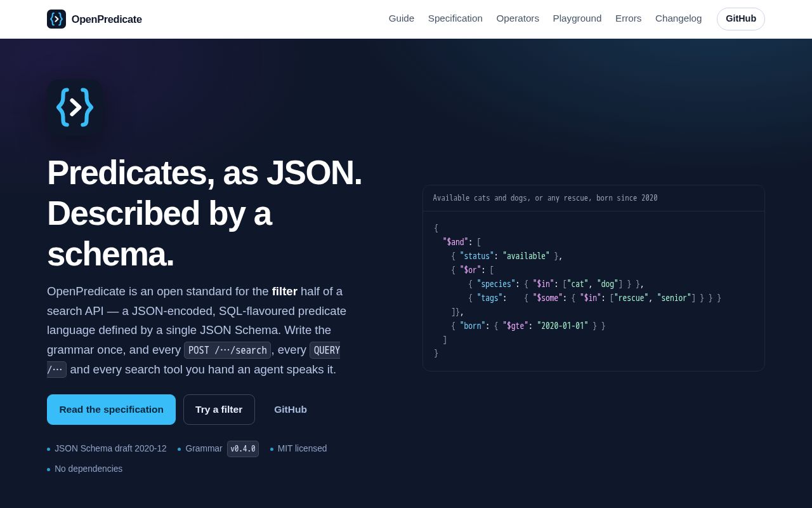812x508 pixels.
Task: Click the GitHub button in header
Action: [x=741, y=19]
